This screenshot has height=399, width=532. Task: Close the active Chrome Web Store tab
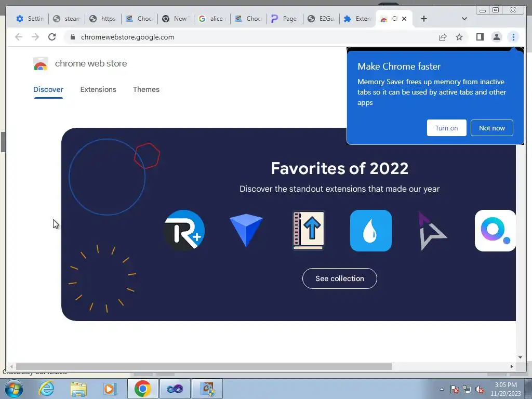pos(404,19)
